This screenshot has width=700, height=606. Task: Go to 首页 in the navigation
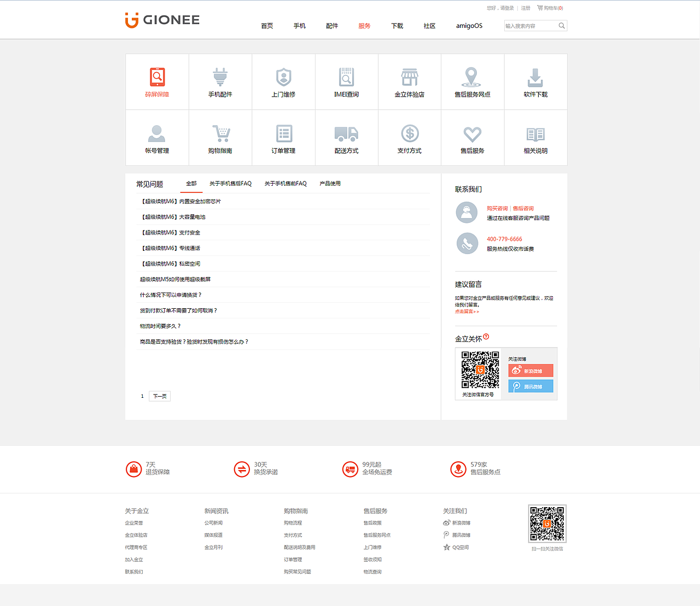(x=267, y=26)
